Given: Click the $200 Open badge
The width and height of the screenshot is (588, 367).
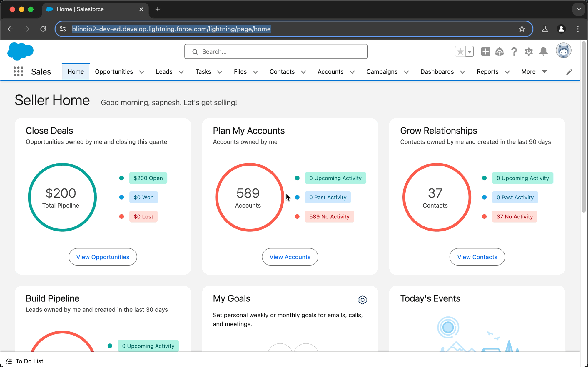Looking at the screenshot, I should (148, 178).
